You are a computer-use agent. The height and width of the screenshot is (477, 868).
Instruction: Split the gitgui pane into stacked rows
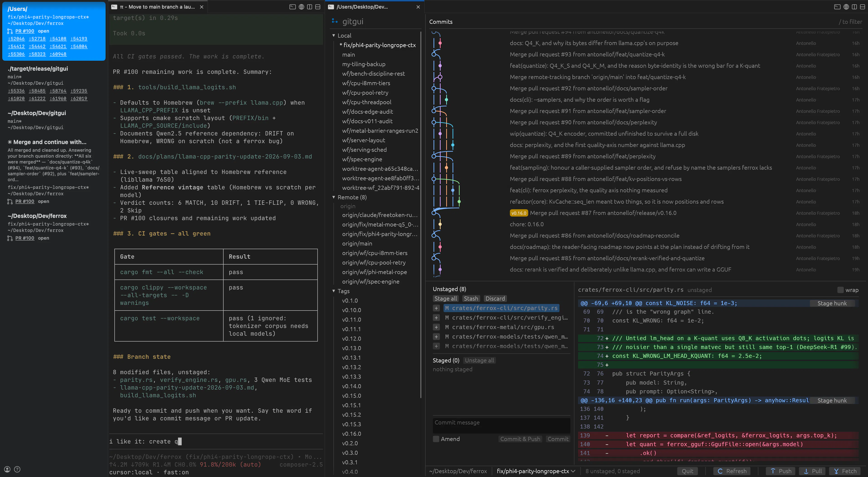(x=862, y=7)
